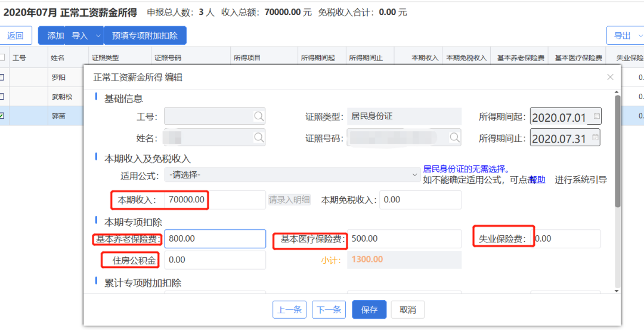Open the 导入 dropdown arrow

[98, 36]
